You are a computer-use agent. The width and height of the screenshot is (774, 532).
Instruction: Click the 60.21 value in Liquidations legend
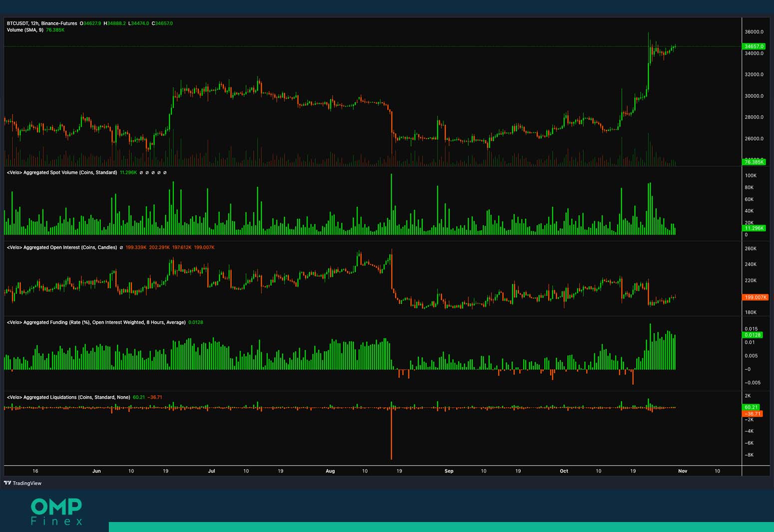(x=139, y=397)
